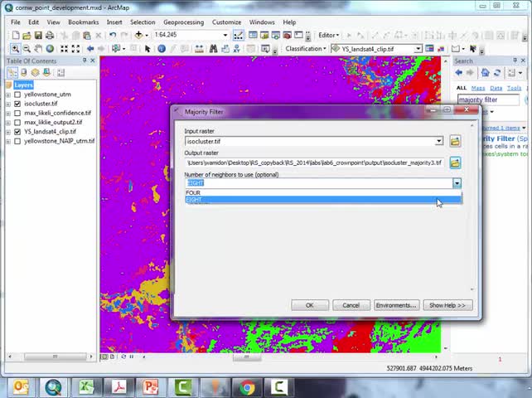The image size is (532, 398).
Task: Go back to previous extent arrow
Action: pyautogui.click(x=90, y=49)
